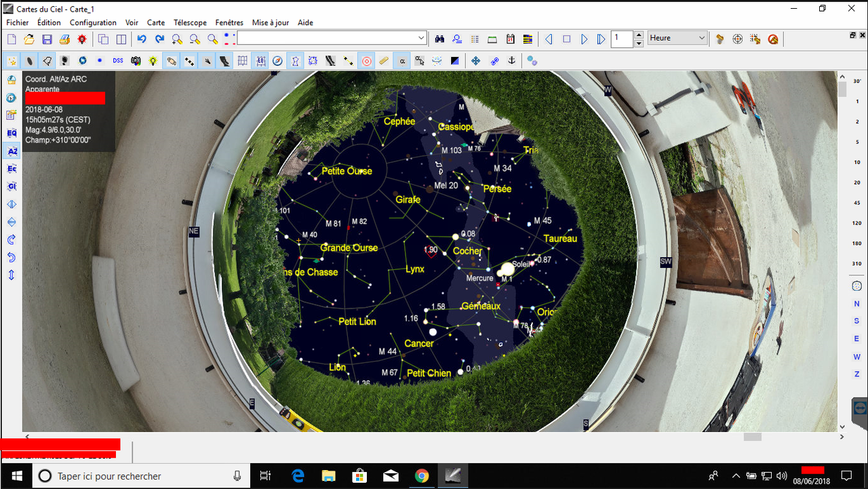The image size is (868, 489).
Task: Toggle the alpha star labels button
Action: [402, 61]
